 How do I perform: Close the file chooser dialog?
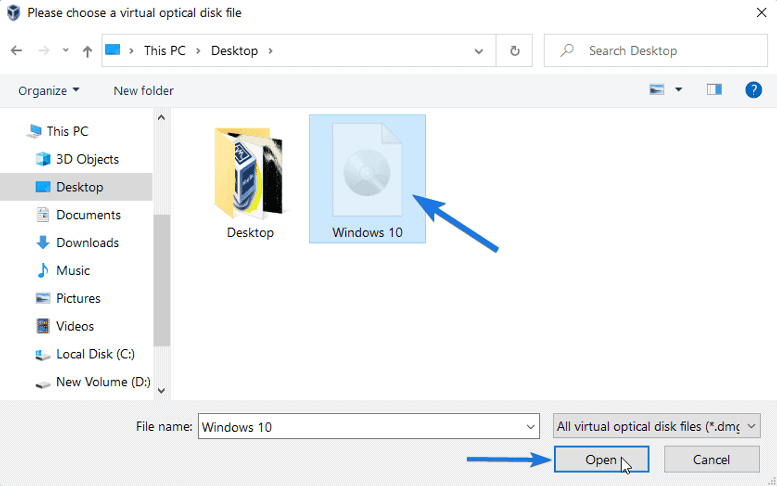point(762,12)
